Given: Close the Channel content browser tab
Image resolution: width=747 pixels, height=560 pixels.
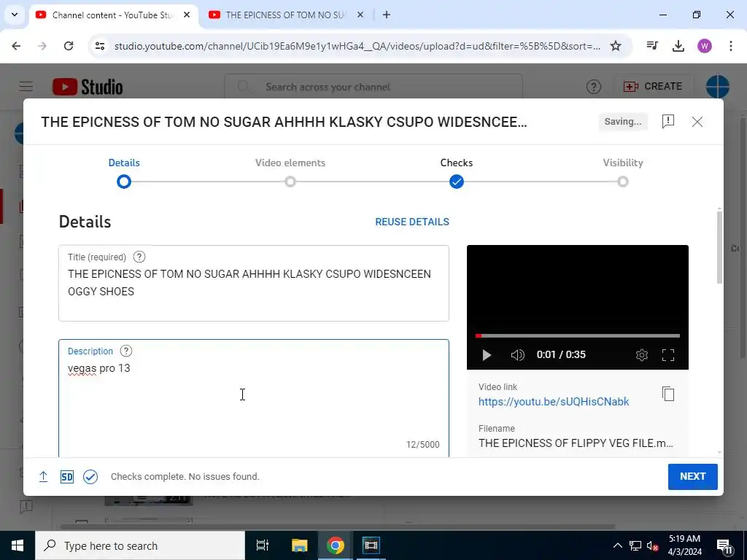Looking at the screenshot, I should click(187, 15).
